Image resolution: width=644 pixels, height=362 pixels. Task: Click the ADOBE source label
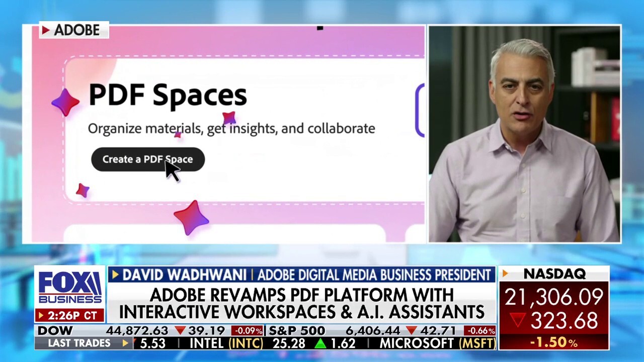(x=74, y=30)
